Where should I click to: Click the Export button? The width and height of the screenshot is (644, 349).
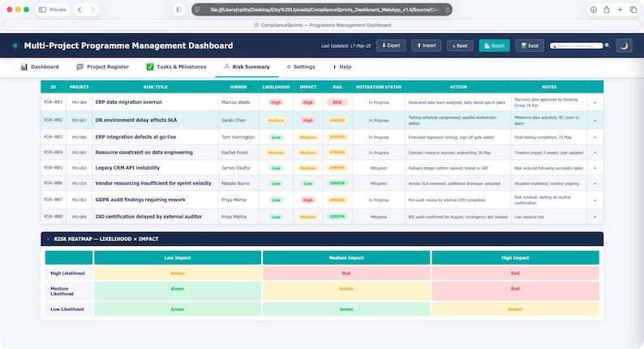pos(391,45)
